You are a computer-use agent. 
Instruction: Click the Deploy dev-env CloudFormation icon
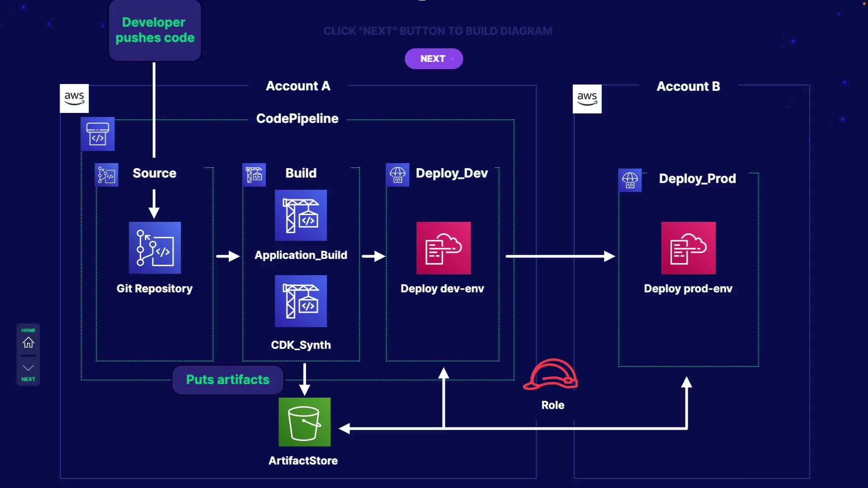[443, 248]
